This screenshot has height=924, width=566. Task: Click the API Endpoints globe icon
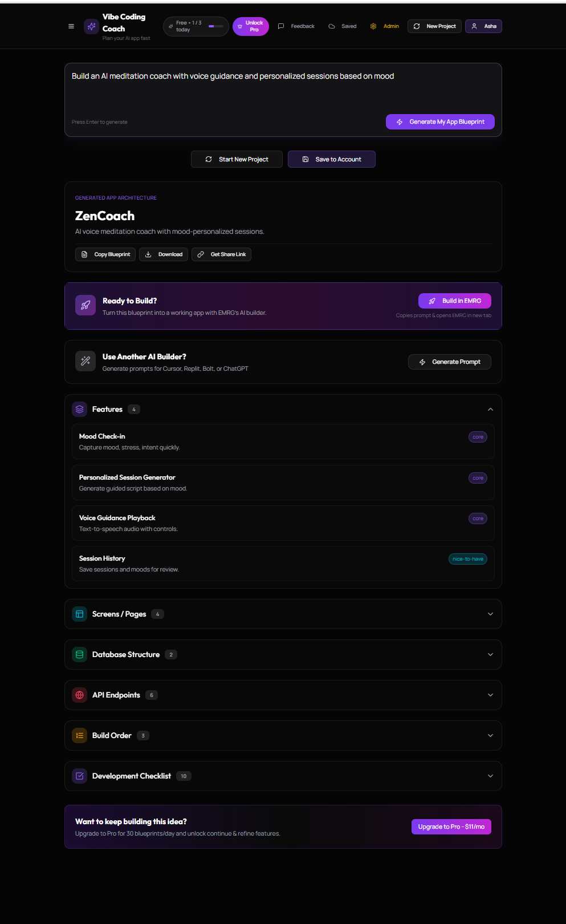point(80,695)
